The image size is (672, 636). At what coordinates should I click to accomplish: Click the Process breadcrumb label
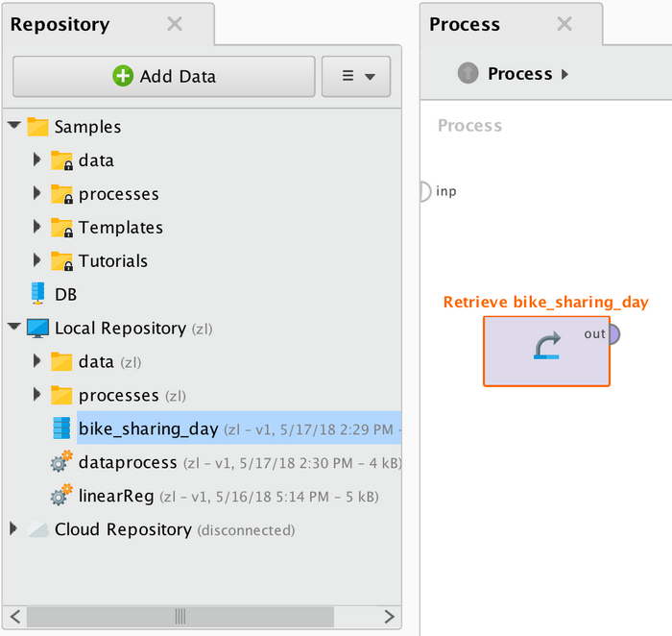pos(519,74)
